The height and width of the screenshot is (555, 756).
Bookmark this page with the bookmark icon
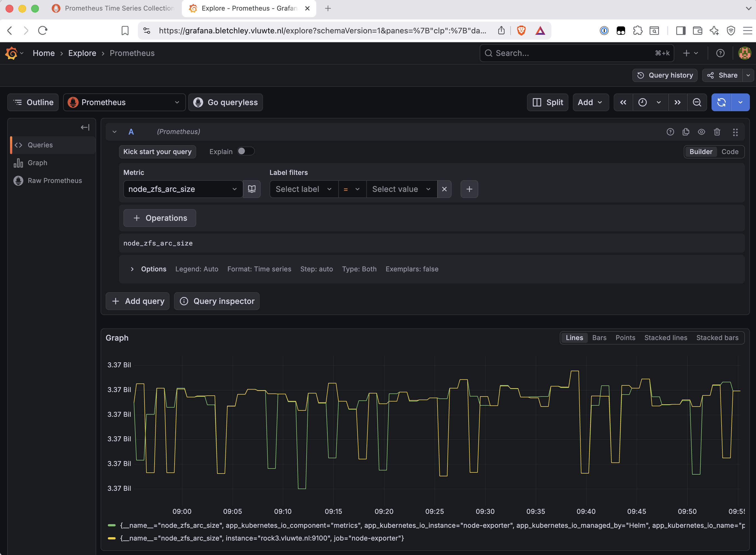125,31
